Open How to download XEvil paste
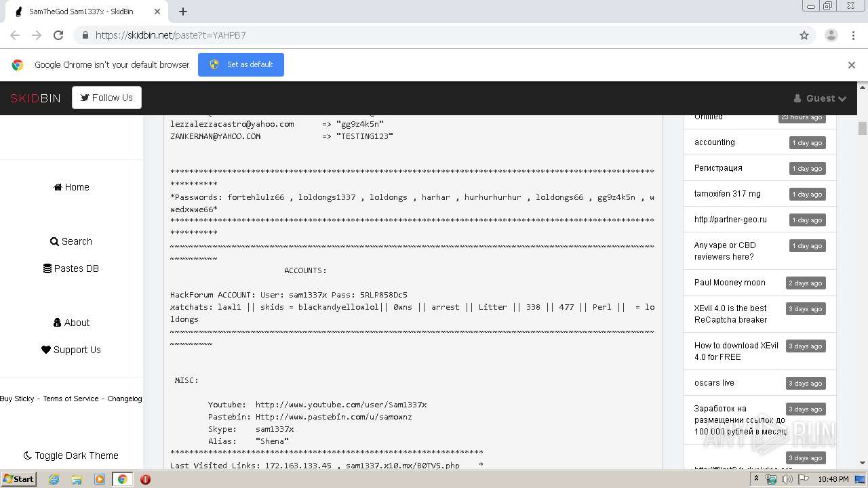The image size is (868, 488). click(x=736, y=351)
